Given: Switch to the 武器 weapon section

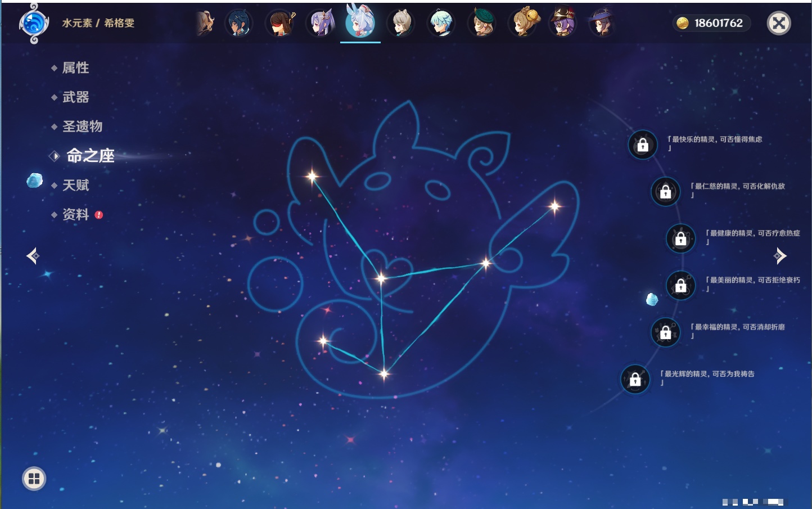Looking at the screenshot, I should 75,97.
